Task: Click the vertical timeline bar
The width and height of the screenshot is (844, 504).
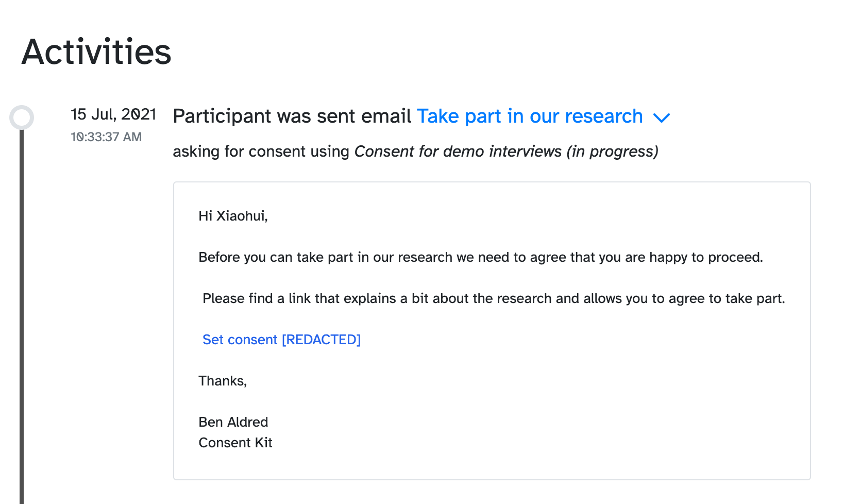Action: [x=22, y=309]
